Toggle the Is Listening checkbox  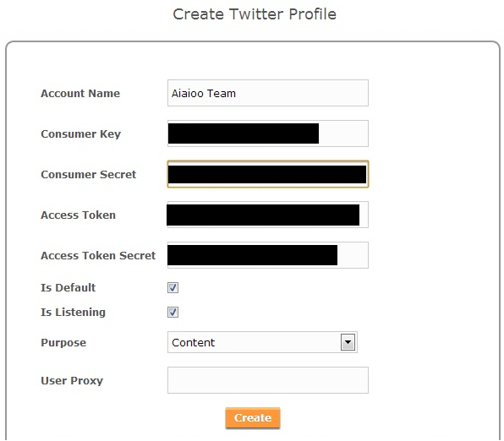173,312
